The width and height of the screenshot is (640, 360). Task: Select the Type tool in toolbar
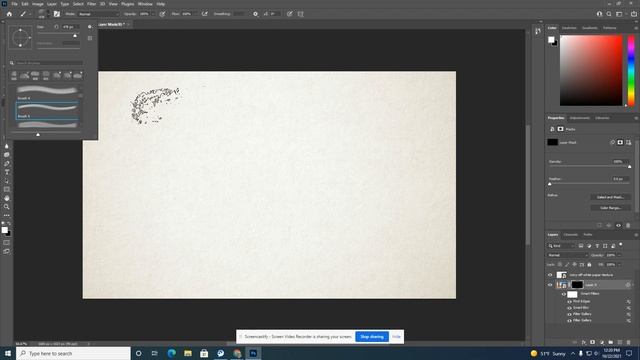click(7, 172)
